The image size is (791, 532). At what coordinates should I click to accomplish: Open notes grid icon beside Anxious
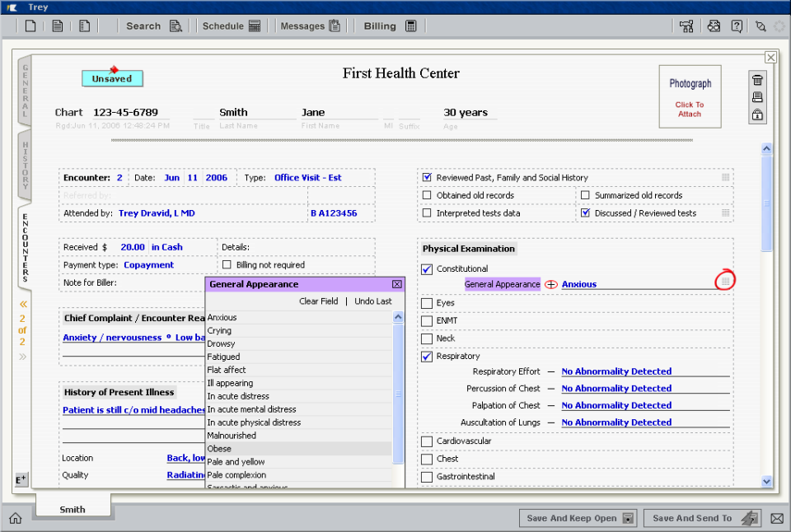click(x=725, y=281)
